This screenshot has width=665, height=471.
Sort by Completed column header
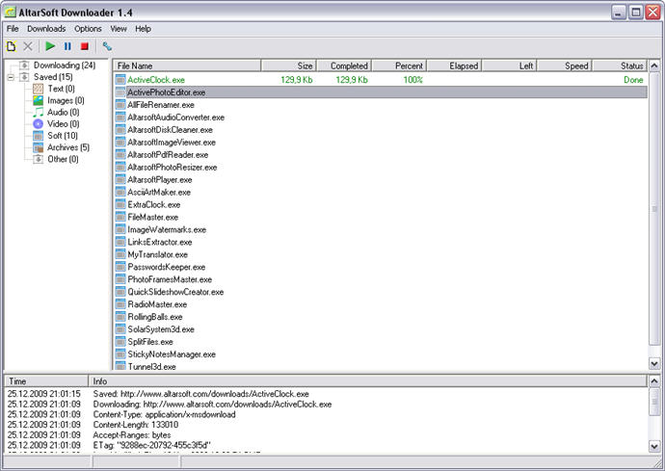pos(344,66)
